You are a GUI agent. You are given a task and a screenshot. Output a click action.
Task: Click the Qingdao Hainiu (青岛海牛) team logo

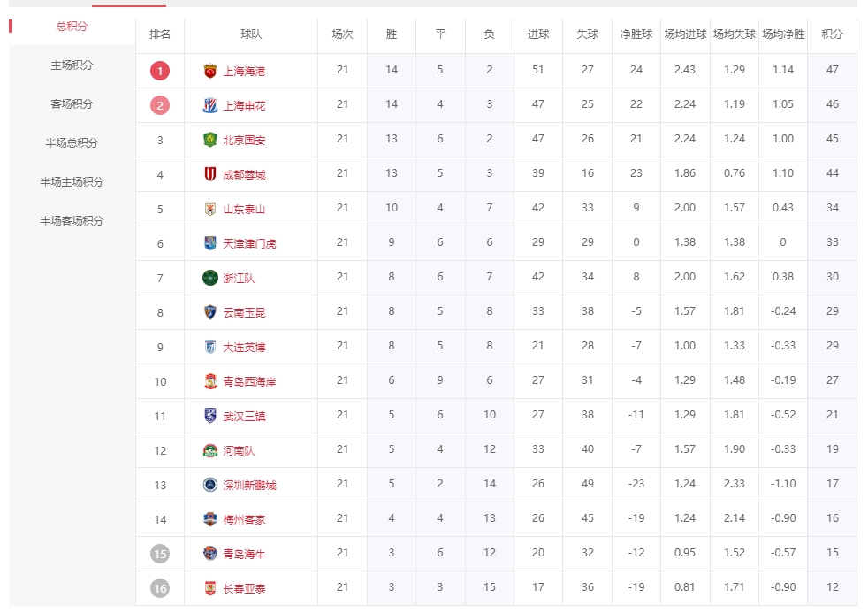210,554
